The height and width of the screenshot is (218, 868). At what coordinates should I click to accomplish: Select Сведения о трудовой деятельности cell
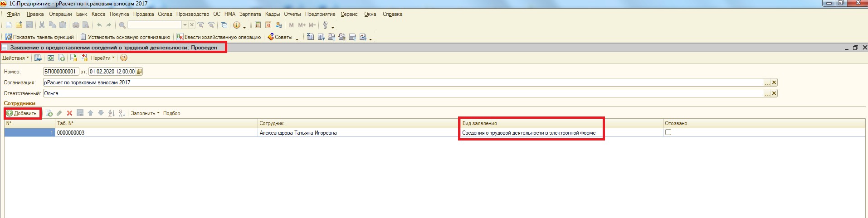click(561, 133)
